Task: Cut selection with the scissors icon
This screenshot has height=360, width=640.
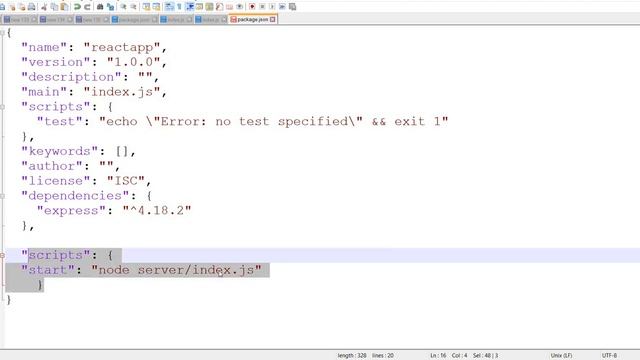Action: tap(44, 7)
